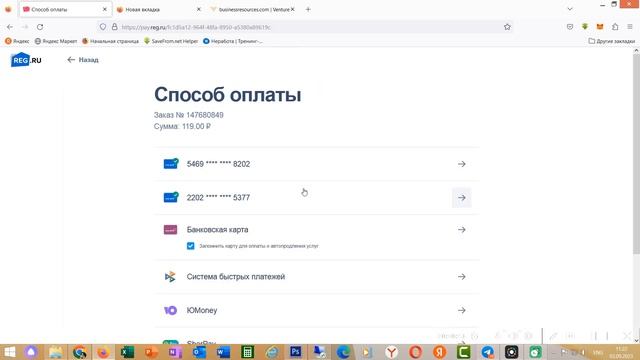
Task: Close the businessresources.com tab
Action: (x=293, y=9)
